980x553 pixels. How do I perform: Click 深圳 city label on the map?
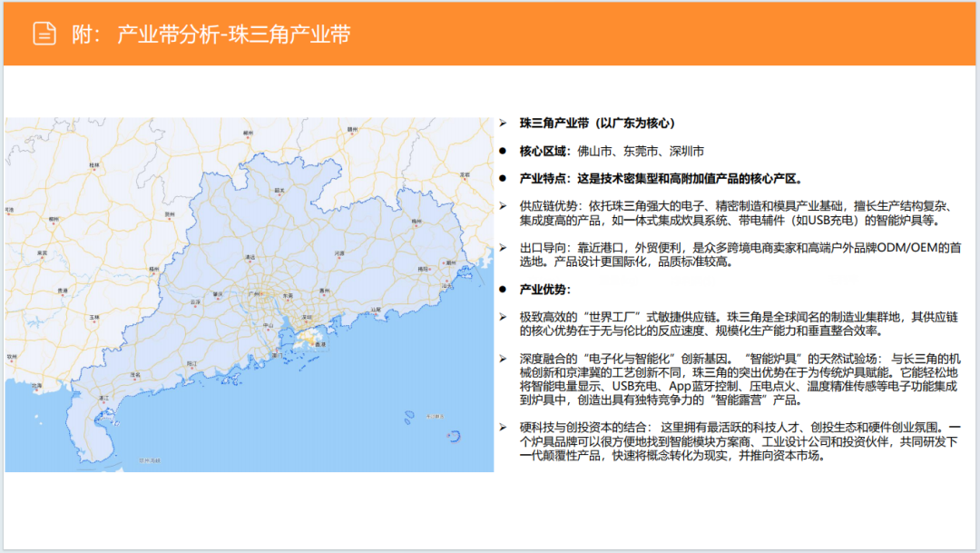[x=307, y=317]
